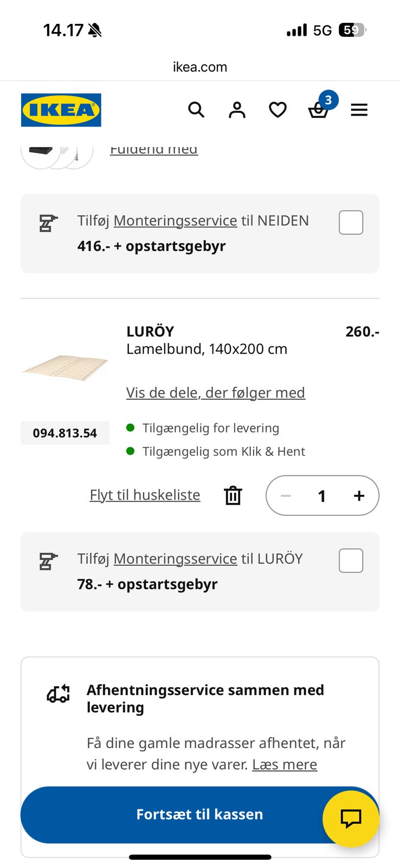Check Monteringsservice for LURÖY
This screenshot has height=868, width=400.
click(x=351, y=560)
